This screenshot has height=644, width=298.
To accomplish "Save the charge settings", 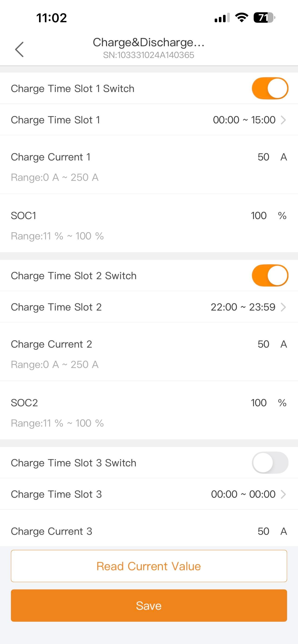I will (x=149, y=606).
